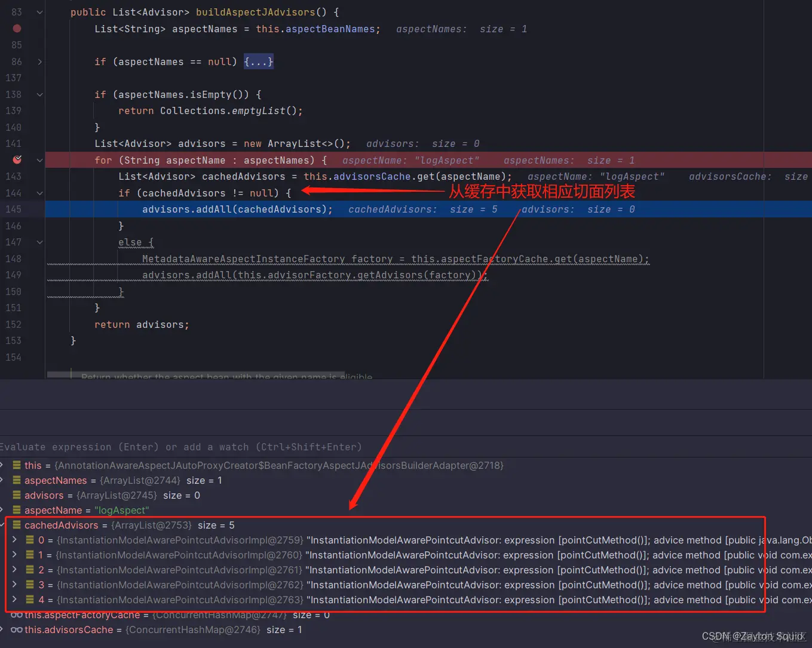Select the this.advisorsCache = {ConcurrentHashMap@2746} row

point(406,629)
